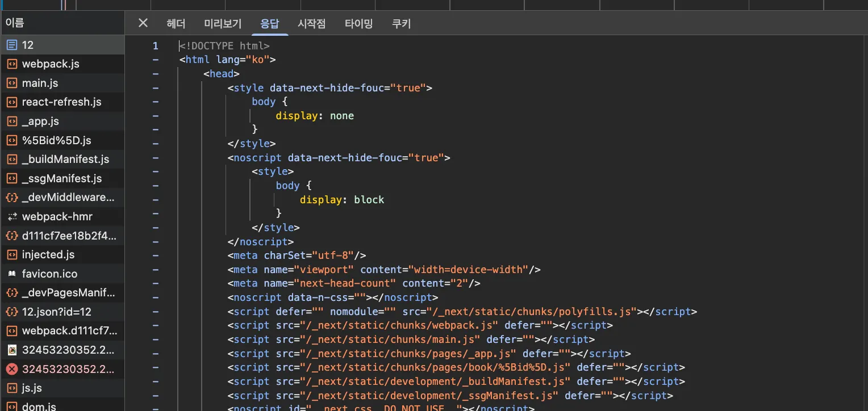Select the 응답 tab
The image size is (868, 411).
(270, 23)
